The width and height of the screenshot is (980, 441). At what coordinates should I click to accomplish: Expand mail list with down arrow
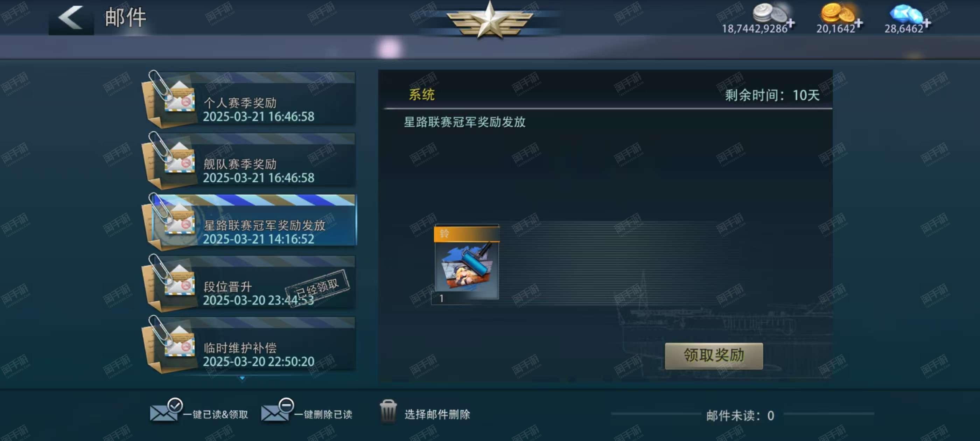pyautogui.click(x=242, y=378)
